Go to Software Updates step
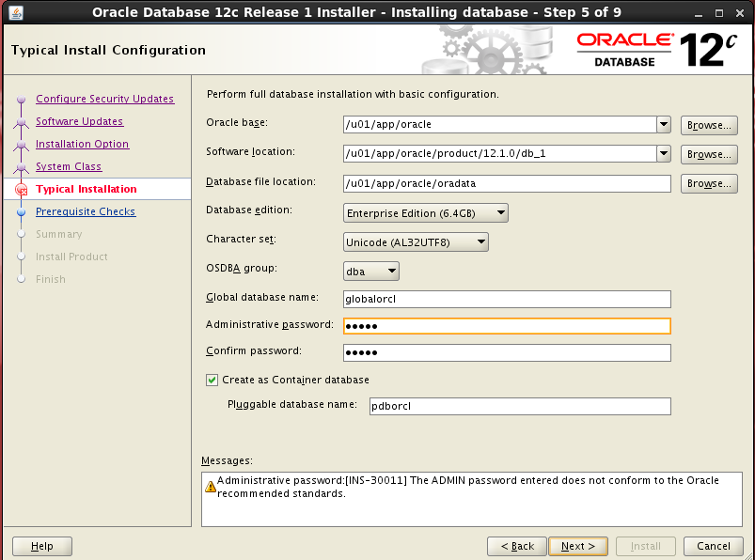The width and height of the screenshot is (755, 560). (79, 121)
